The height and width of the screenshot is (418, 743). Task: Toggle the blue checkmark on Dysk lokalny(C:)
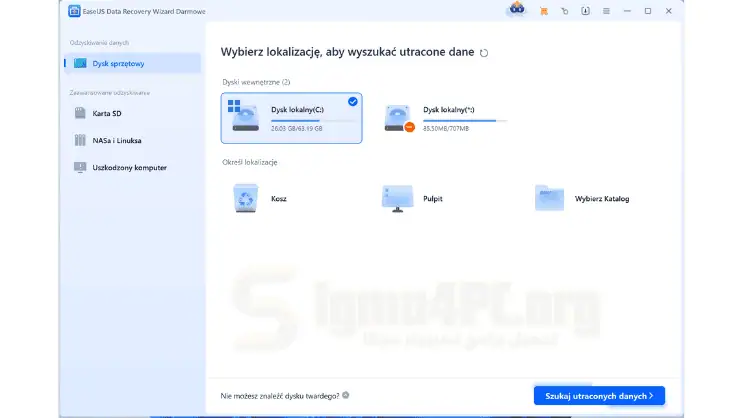[353, 101]
